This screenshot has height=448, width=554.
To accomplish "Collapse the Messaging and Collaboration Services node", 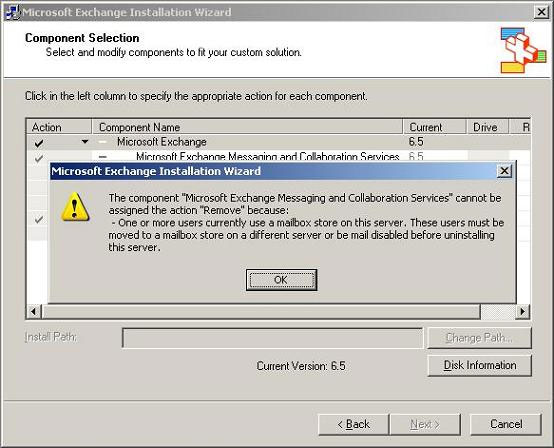I will coord(103,157).
